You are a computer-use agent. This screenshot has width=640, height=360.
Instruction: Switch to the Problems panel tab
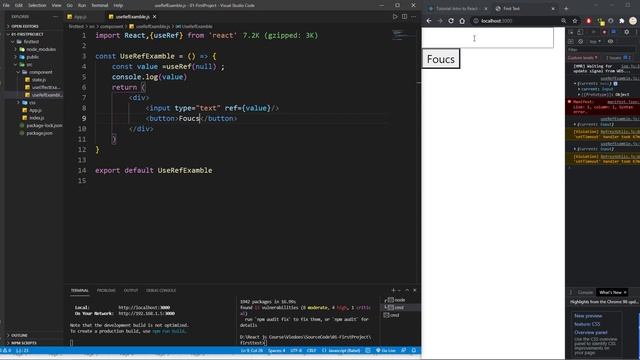(106, 291)
